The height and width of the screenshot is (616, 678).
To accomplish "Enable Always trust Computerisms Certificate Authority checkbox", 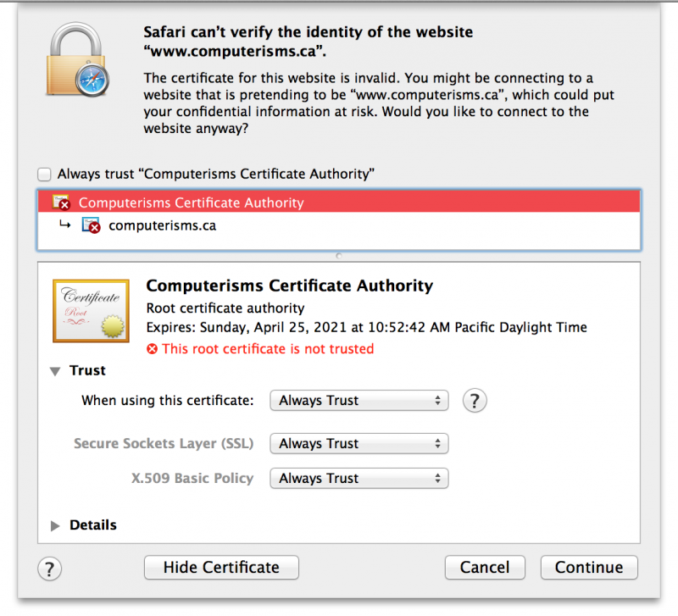I will (44, 175).
